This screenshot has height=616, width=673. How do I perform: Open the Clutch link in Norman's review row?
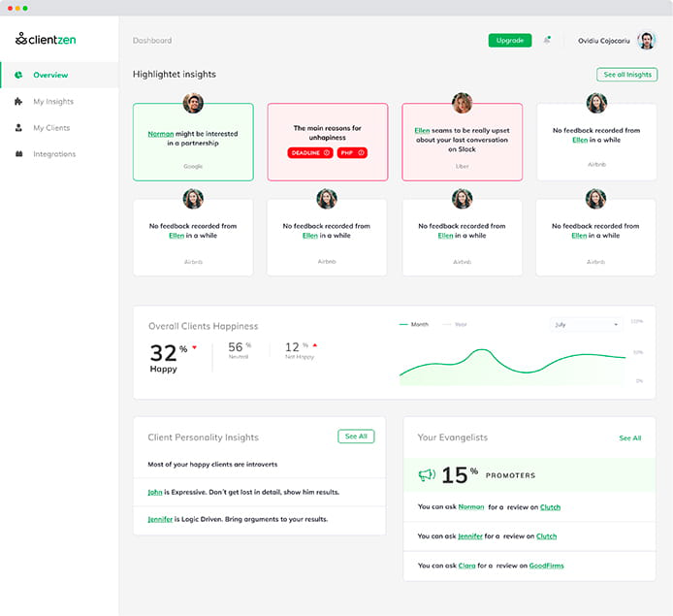(549, 507)
